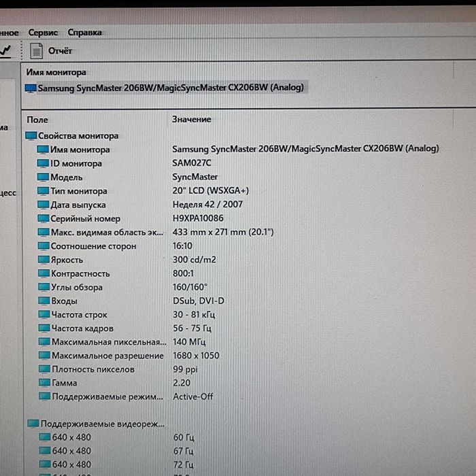Select the Максимальное разрешение field label

(x=107, y=356)
